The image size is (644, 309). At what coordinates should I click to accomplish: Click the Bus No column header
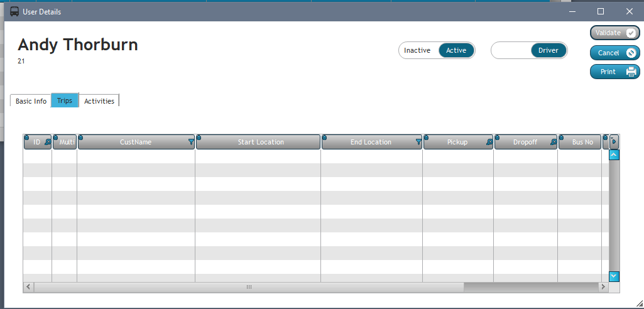tap(582, 143)
